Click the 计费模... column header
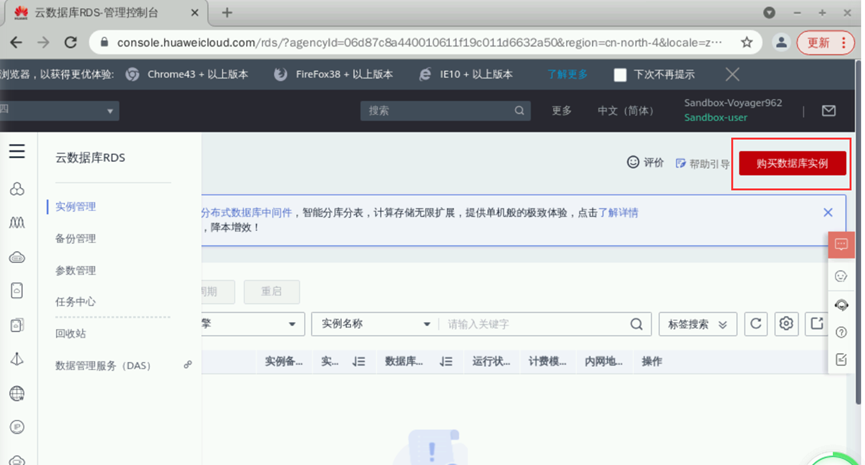865x465 pixels. [547, 362]
